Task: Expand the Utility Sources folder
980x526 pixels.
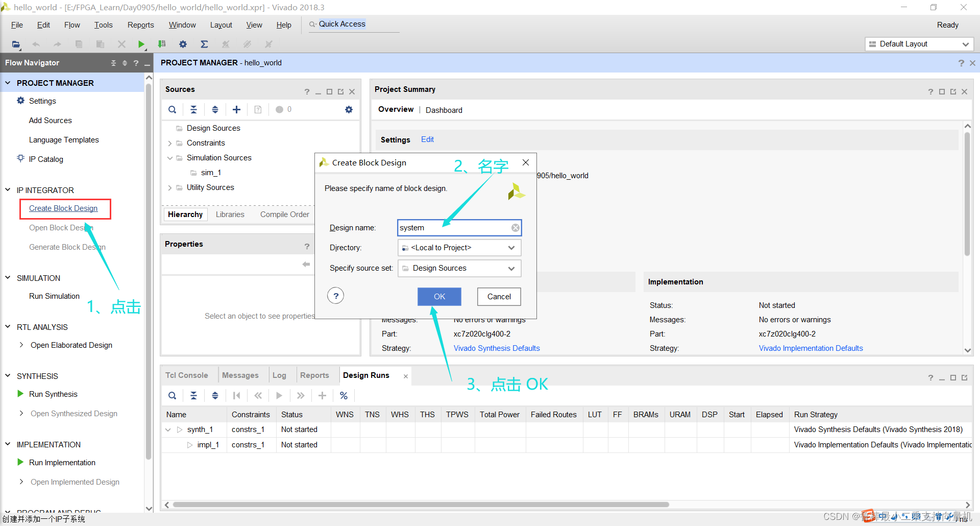Action: coord(170,188)
